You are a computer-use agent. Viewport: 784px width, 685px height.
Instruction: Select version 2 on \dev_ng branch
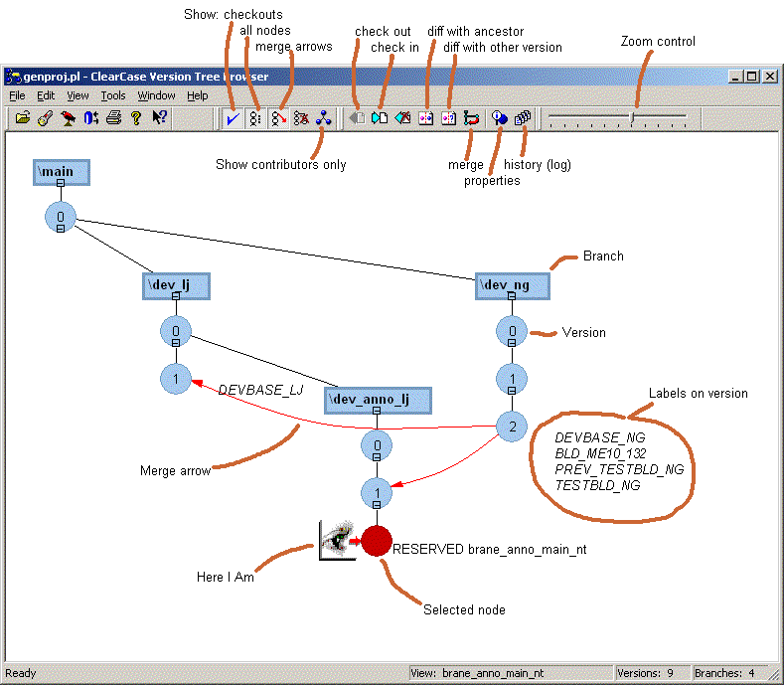(x=512, y=427)
